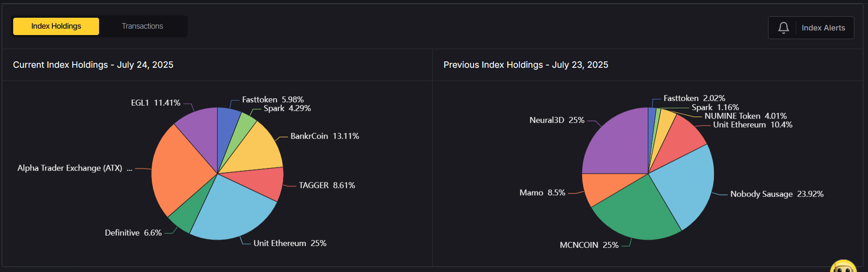This screenshot has height=272, width=868.
Task: Click the Current Index Holdings heading
Action: coord(93,65)
